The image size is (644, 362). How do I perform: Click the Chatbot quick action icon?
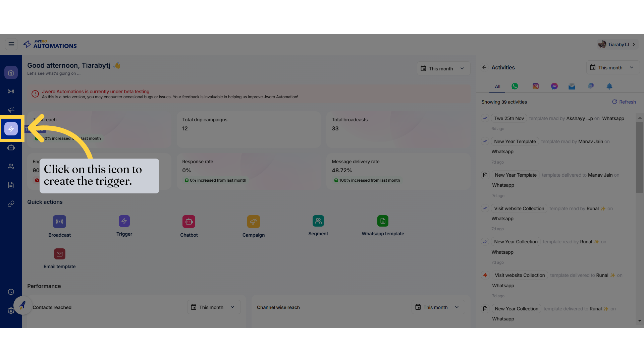(189, 222)
